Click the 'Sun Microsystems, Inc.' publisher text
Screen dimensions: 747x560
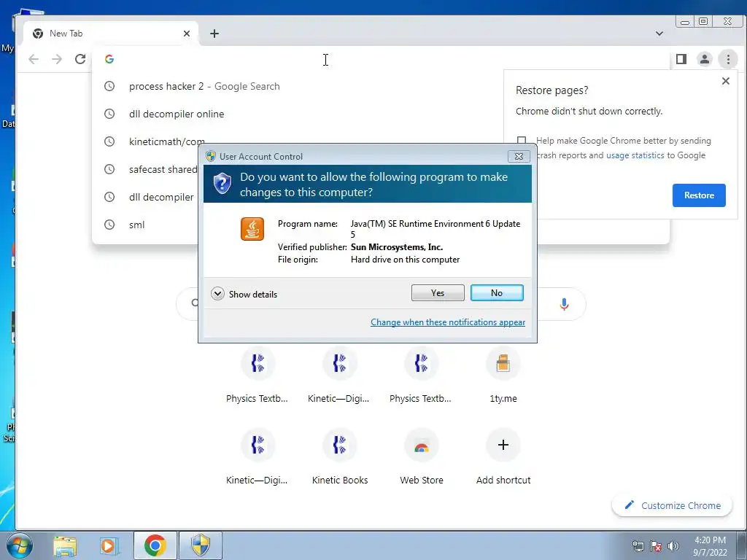(x=397, y=247)
